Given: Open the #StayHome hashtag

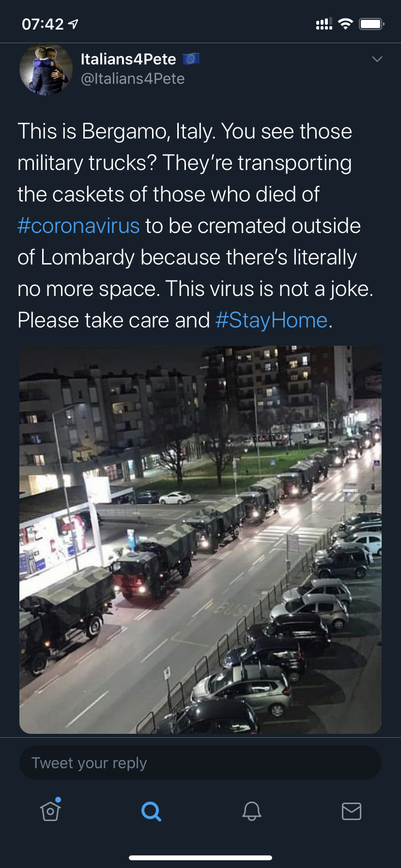Looking at the screenshot, I should [271, 320].
